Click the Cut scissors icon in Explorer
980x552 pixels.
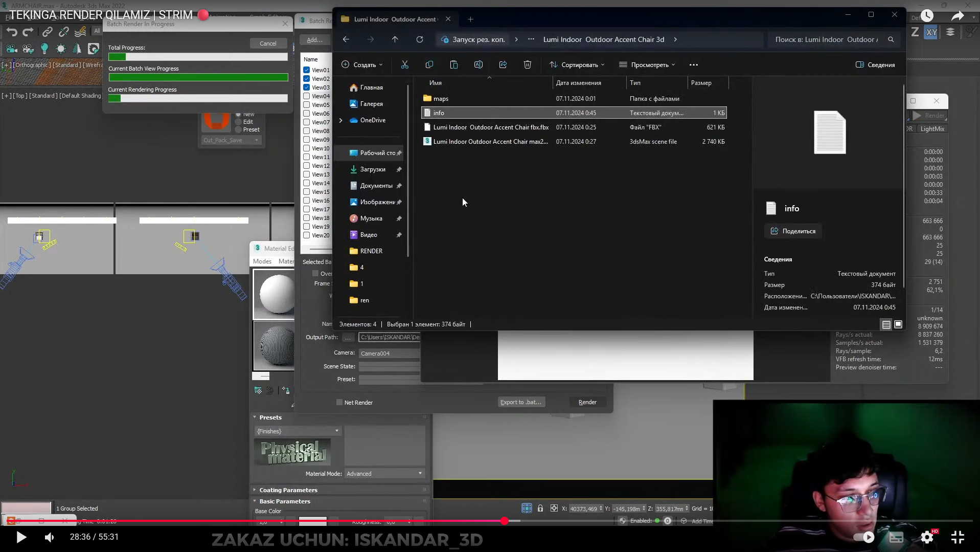pyautogui.click(x=405, y=64)
